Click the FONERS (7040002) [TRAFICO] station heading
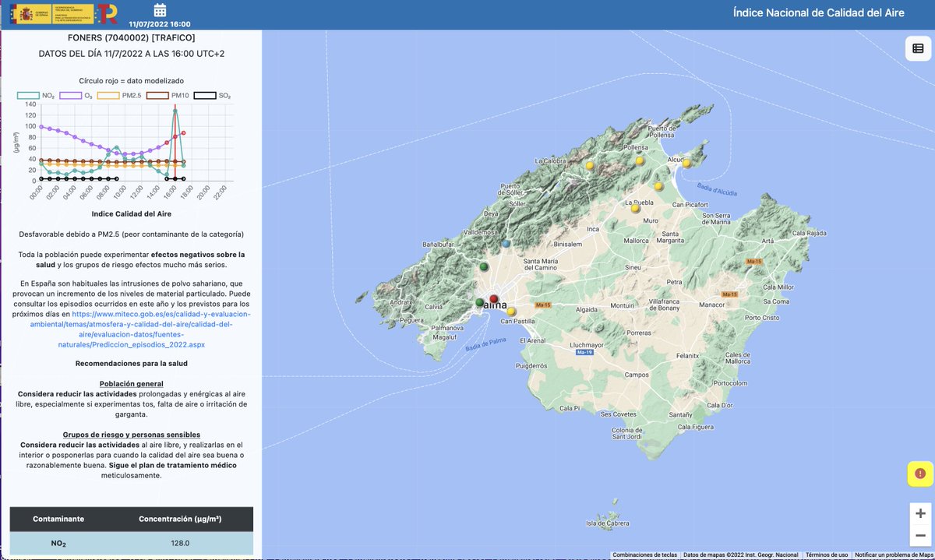Viewport: 935px width, 560px height. tap(131, 37)
